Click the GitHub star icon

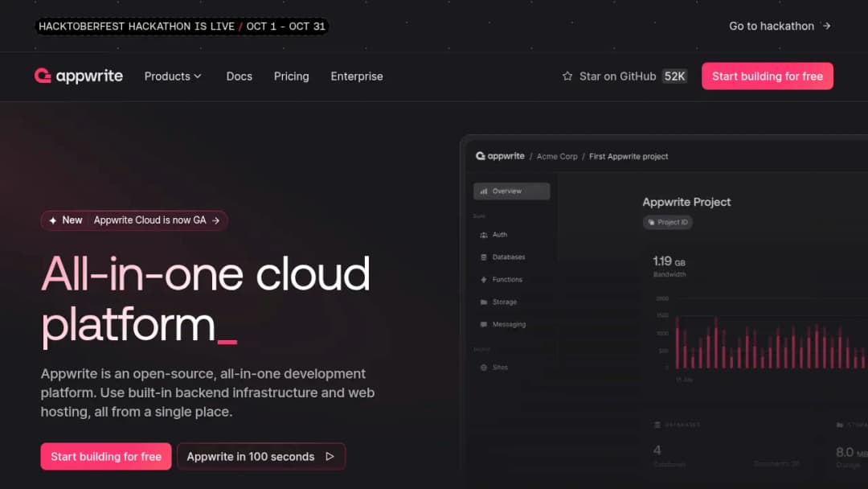pos(567,76)
